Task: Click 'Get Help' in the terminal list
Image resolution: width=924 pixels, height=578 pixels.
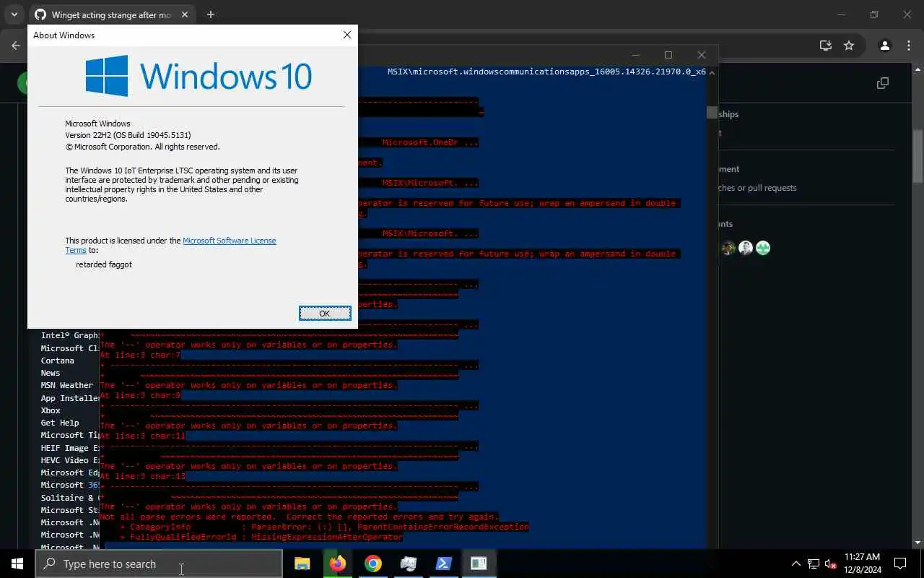Action: pos(60,423)
